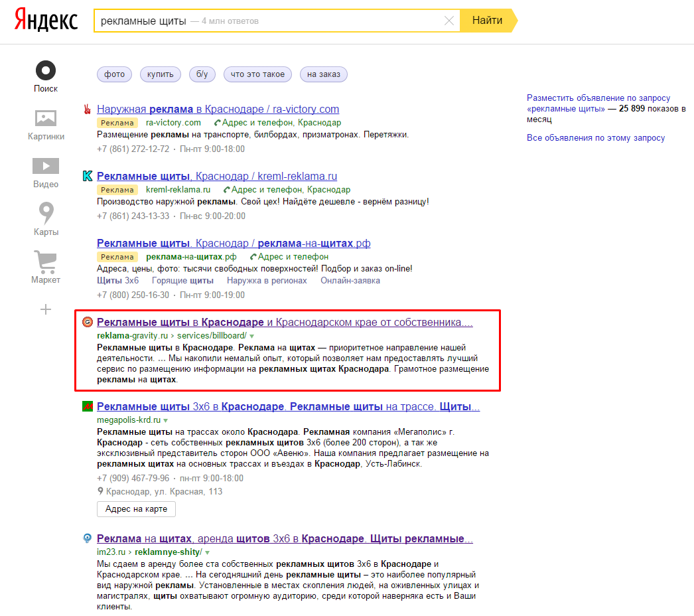Open Адрес и телефон for реклама-на-щитах.рф
The height and width of the screenshot is (616, 694).
point(289,257)
